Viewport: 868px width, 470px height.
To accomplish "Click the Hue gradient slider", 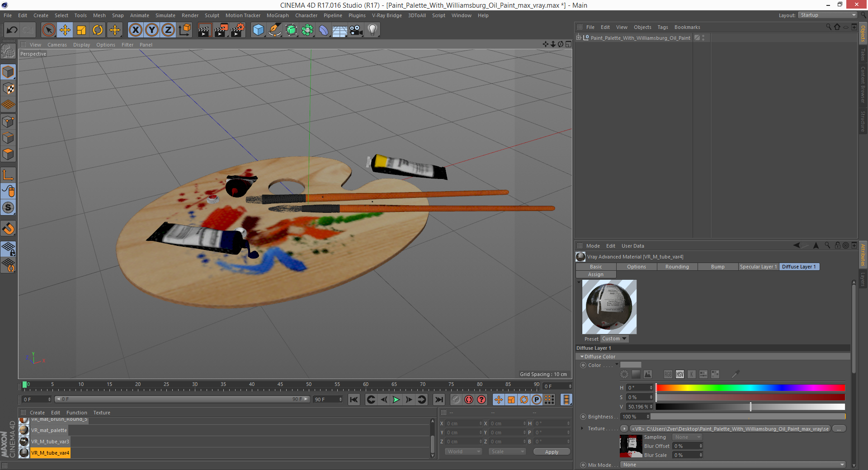I will point(750,388).
